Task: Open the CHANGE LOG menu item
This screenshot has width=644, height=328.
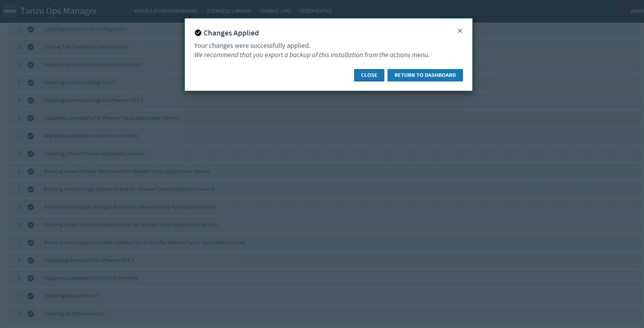Action: pos(275,11)
